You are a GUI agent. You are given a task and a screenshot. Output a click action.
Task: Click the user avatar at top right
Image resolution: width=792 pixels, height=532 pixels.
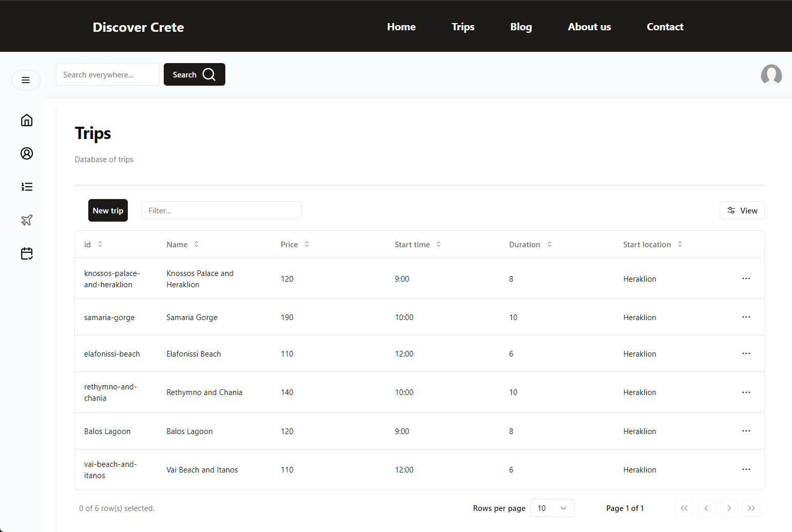click(771, 75)
